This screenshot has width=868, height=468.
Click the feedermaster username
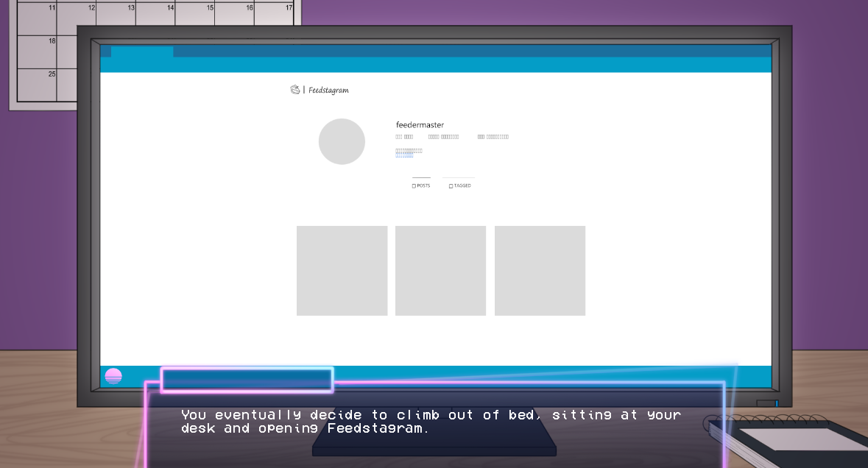point(420,125)
